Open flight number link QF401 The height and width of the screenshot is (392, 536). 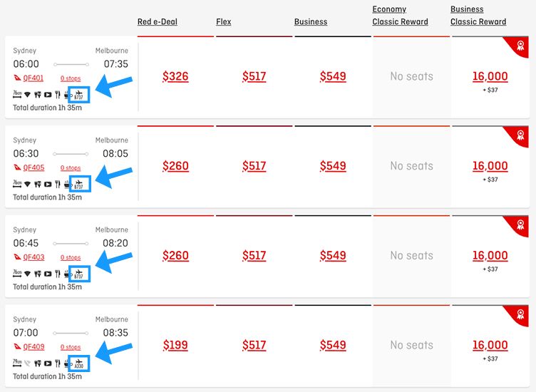[x=33, y=78]
